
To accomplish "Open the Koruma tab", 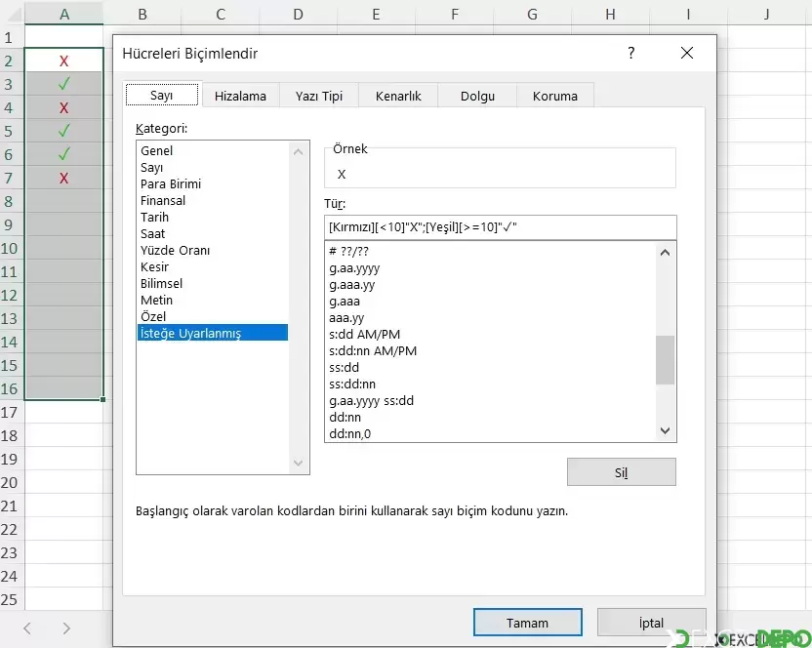I will (555, 96).
